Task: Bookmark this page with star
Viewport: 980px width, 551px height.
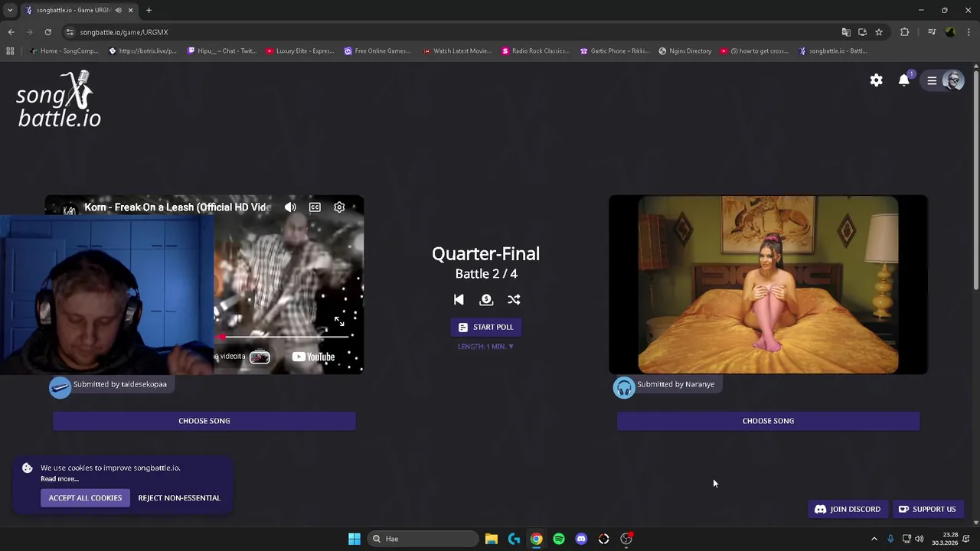Action: pos(879,32)
